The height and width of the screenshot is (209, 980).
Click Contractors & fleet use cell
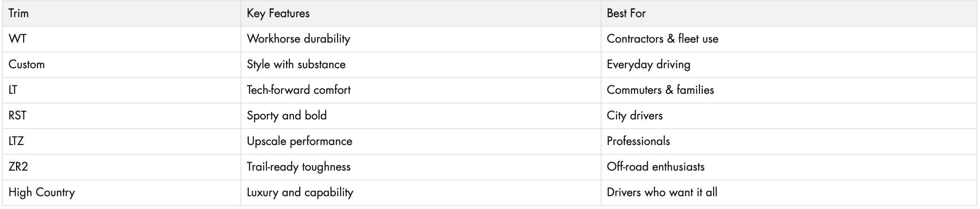[662, 39]
